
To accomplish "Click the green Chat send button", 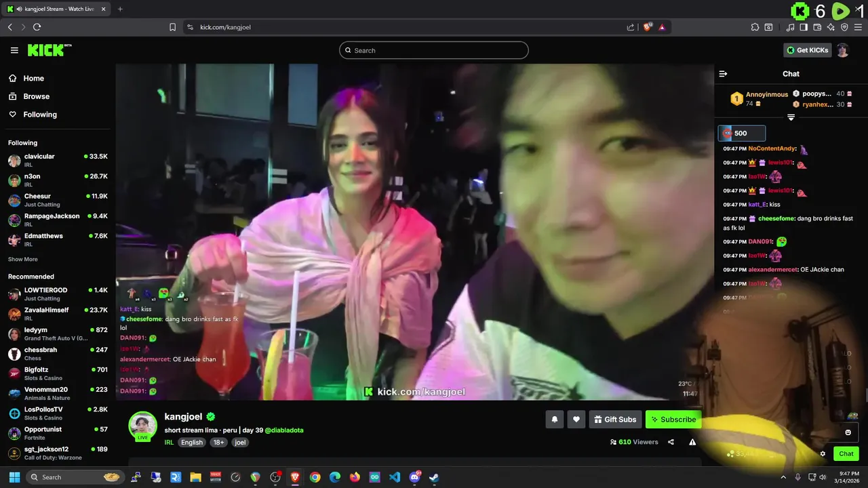I will 846,454.
